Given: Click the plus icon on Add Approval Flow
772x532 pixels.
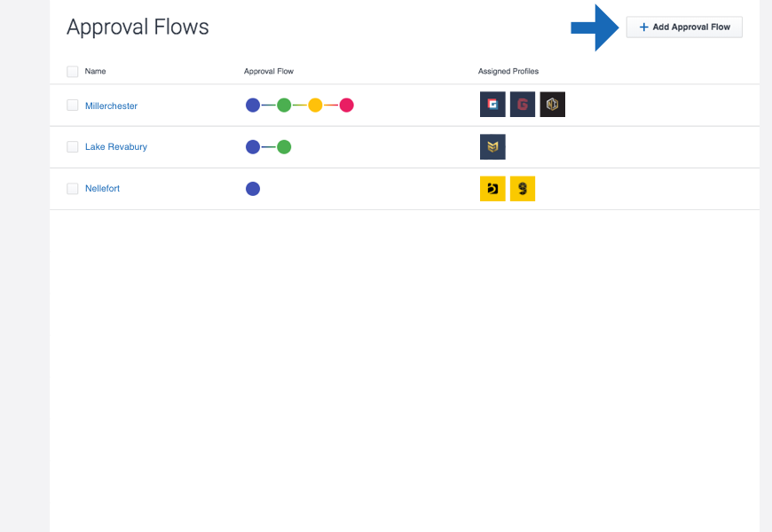Looking at the screenshot, I should coord(644,27).
